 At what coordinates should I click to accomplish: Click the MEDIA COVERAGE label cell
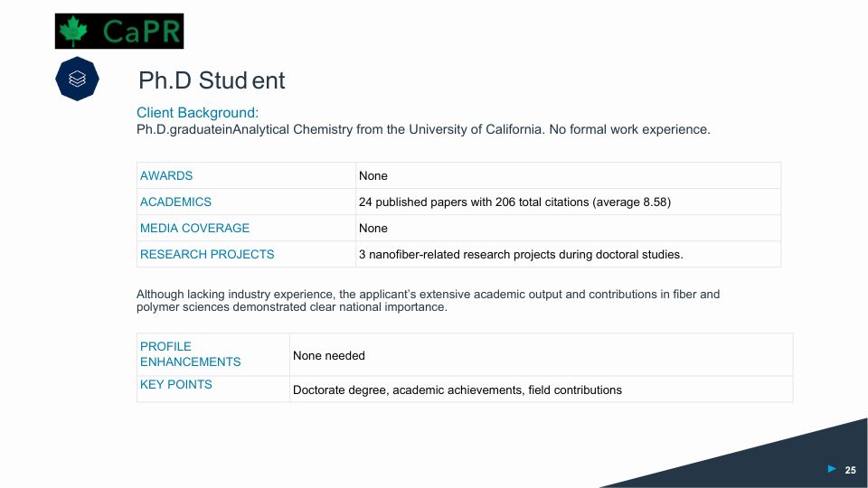pos(194,228)
